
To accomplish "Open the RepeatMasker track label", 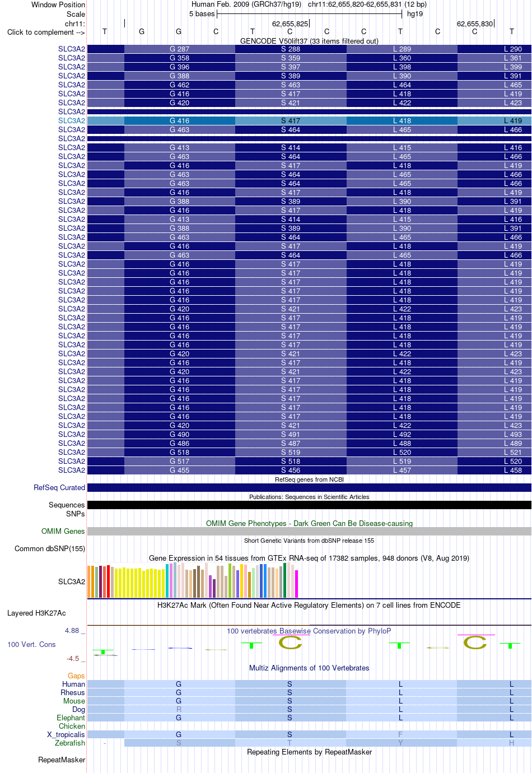I will [62, 760].
